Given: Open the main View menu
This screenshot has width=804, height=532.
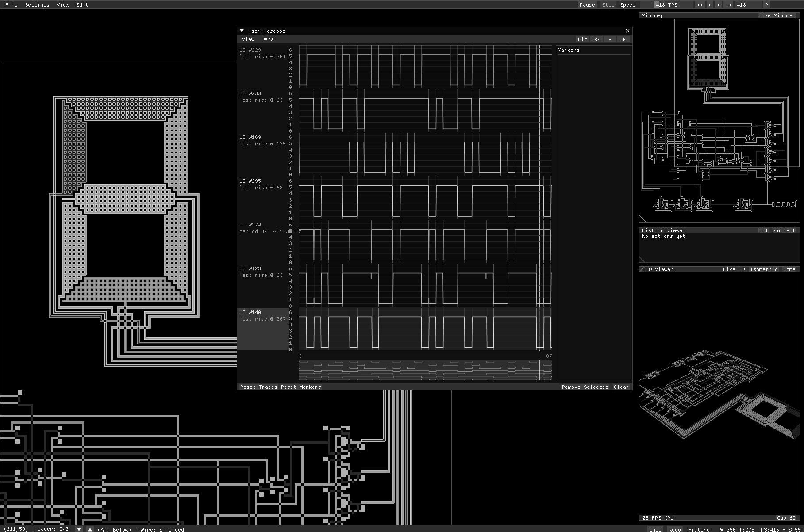Looking at the screenshot, I should 63,5.
